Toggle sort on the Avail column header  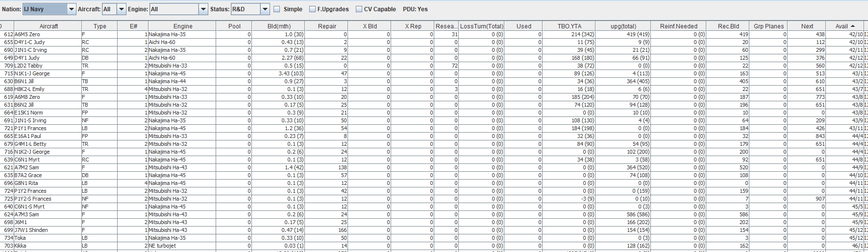tap(845, 26)
